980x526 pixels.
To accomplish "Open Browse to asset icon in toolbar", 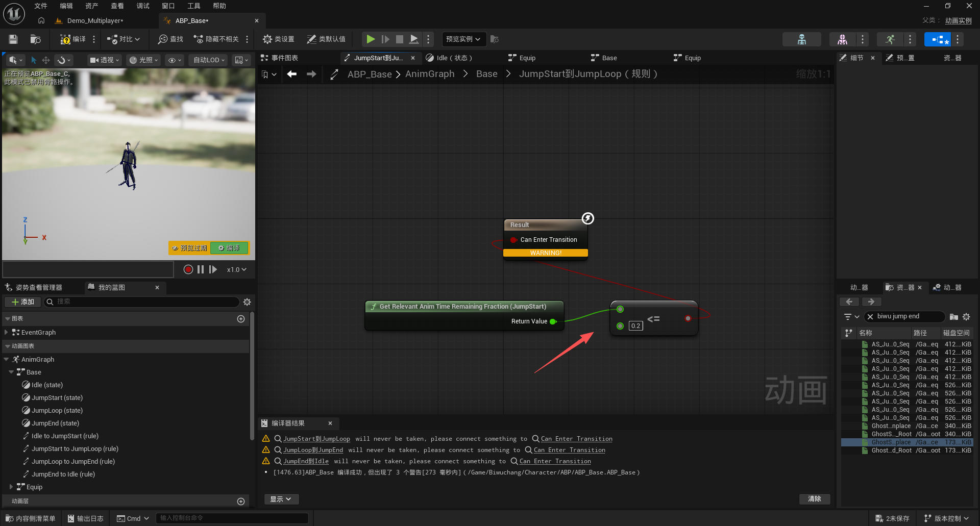I will click(x=35, y=39).
